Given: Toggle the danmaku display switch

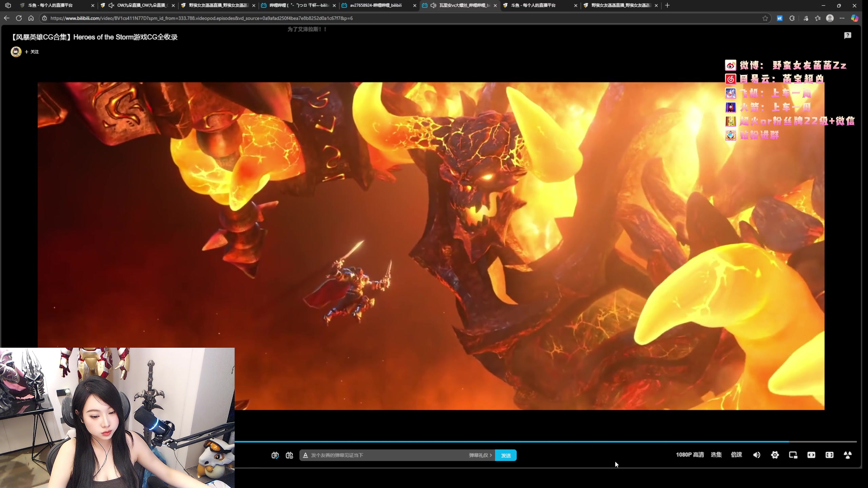Looking at the screenshot, I should pyautogui.click(x=275, y=455).
